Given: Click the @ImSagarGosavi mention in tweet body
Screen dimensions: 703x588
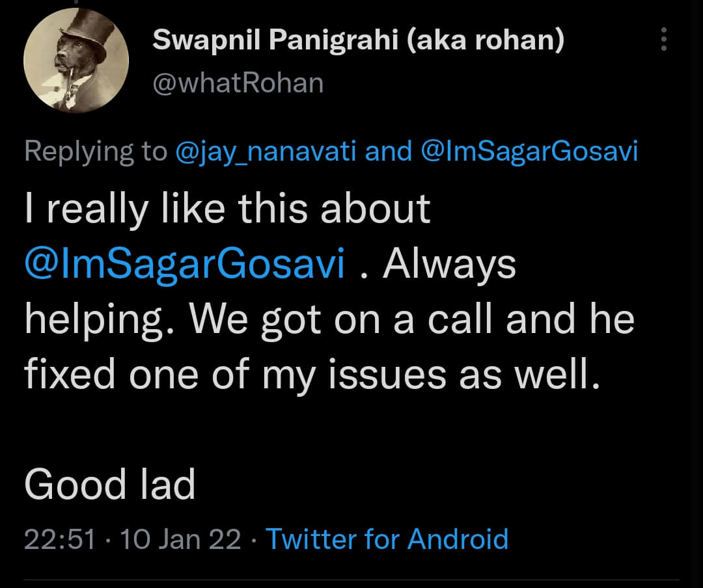Looking at the screenshot, I should [x=185, y=265].
